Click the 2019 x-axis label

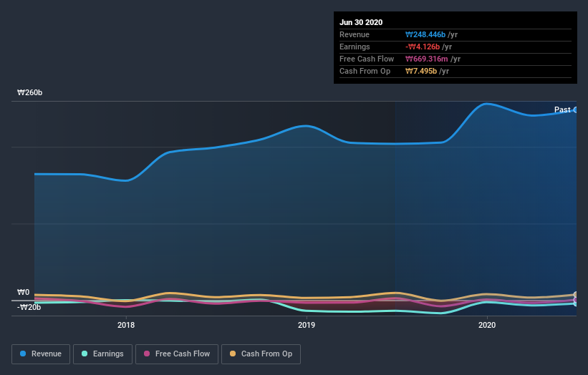307,325
